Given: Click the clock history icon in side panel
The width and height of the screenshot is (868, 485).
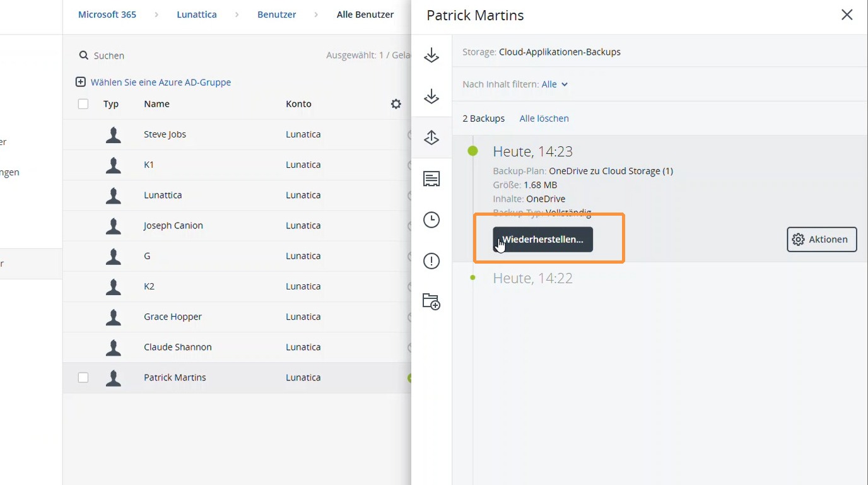Looking at the screenshot, I should point(431,219).
